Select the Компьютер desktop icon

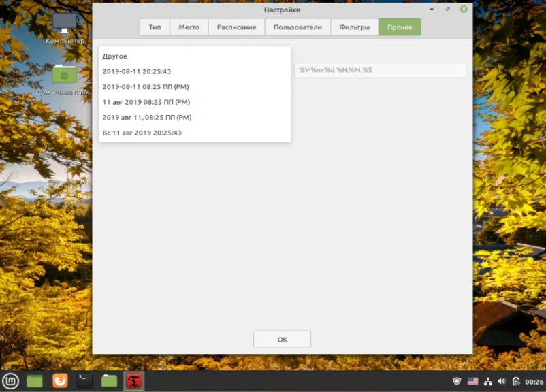tap(65, 29)
